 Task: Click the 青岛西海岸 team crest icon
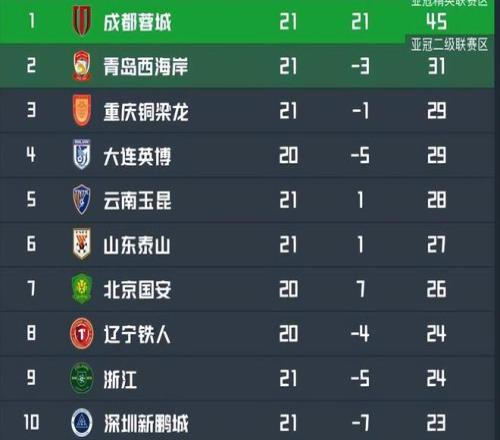point(82,66)
